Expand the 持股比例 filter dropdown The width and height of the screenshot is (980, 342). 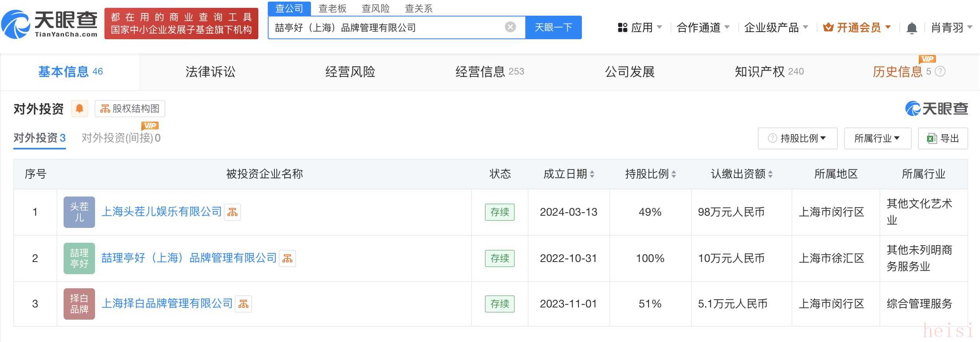point(797,138)
